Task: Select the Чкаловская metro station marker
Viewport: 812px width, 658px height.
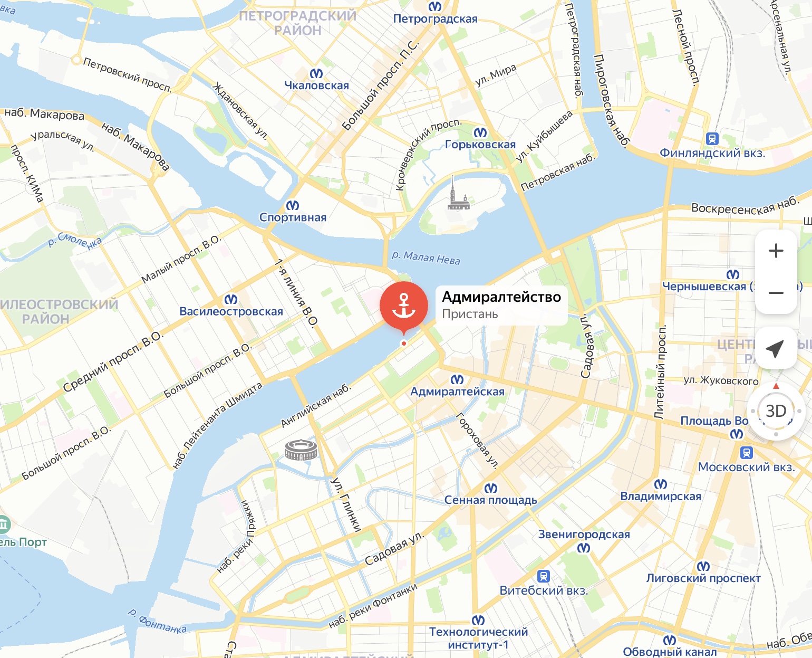Action: coord(316,73)
